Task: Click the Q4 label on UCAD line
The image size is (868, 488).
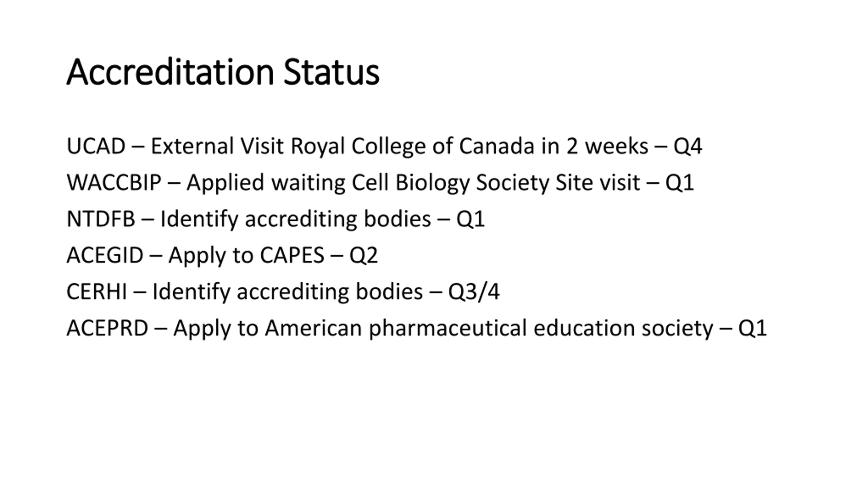Action: point(688,147)
